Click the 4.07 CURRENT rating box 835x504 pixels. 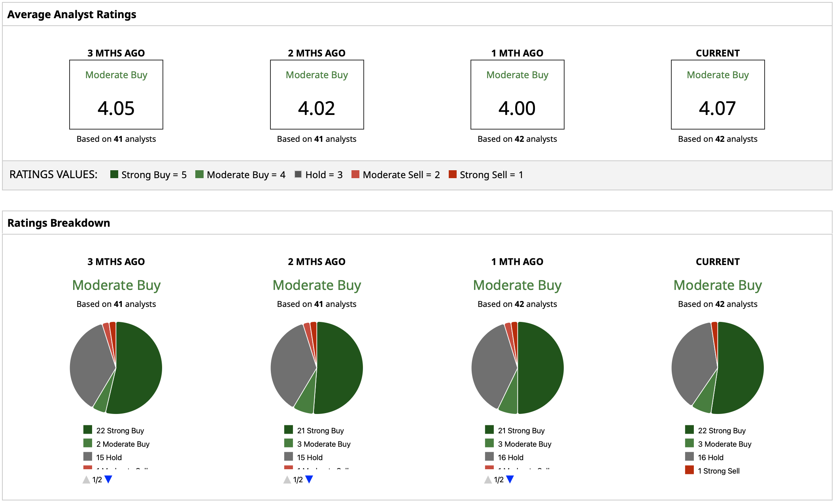(x=718, y=95)
